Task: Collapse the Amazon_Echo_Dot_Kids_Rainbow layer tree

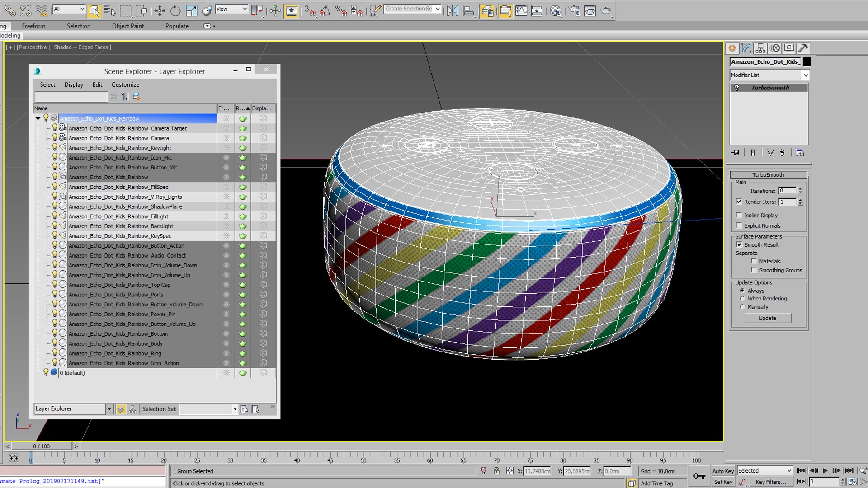Action: point(38,118)
